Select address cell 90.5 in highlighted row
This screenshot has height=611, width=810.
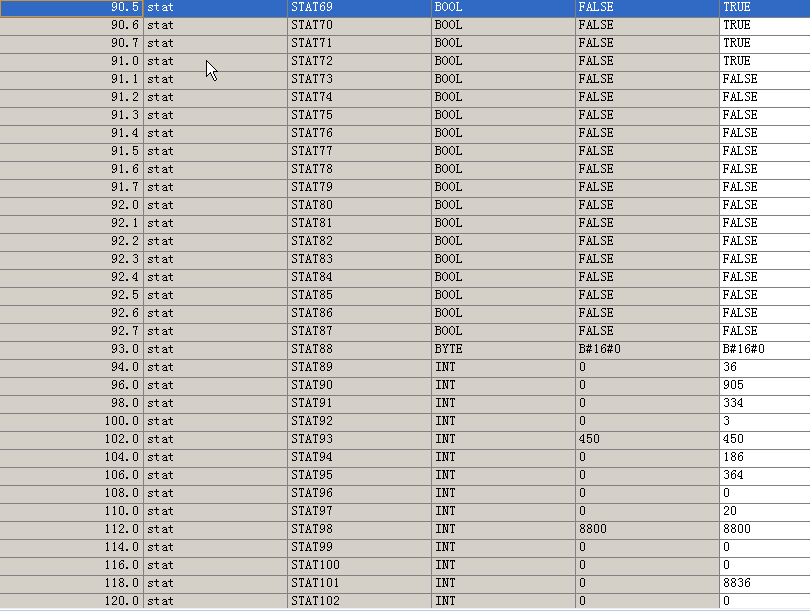pyautogui.click(x=72, y=7)
